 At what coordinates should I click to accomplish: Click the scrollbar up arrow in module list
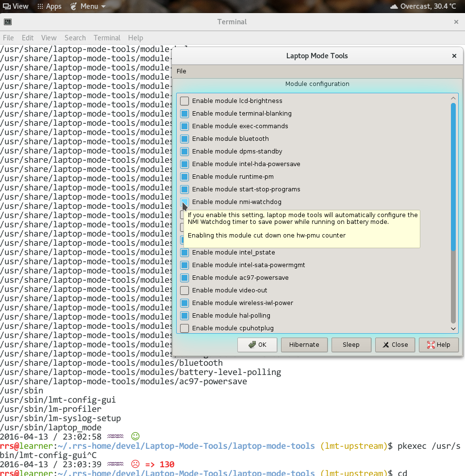click(453, 97)
